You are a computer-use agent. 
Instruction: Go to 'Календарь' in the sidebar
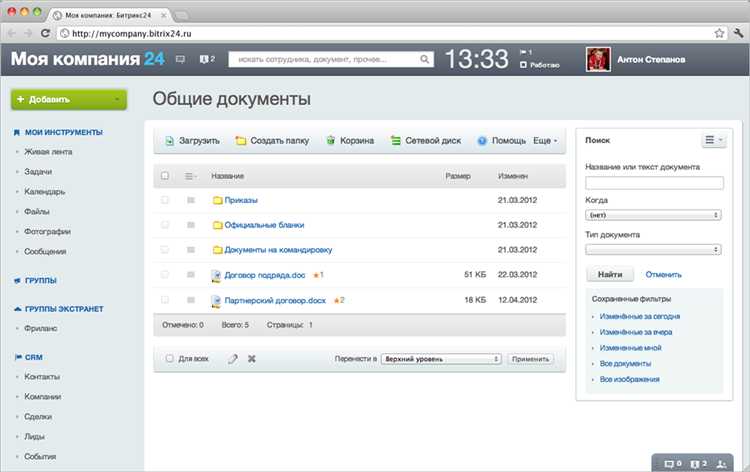[45, 192]
